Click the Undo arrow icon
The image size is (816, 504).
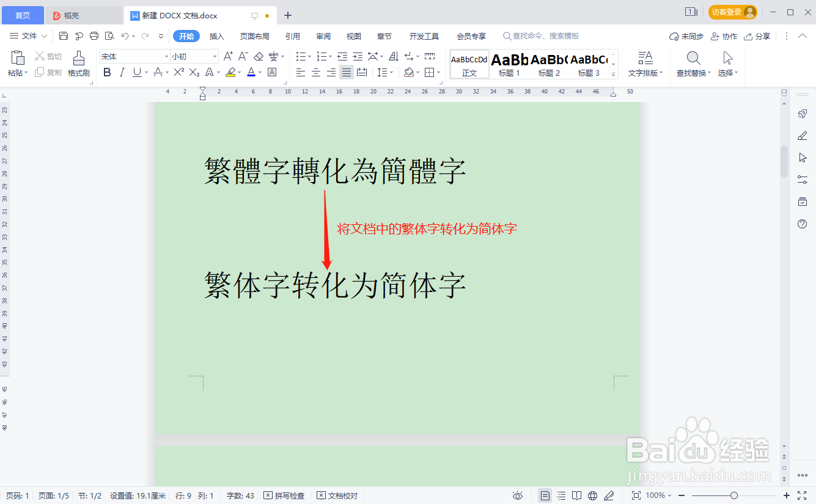(x=125, y=36)
